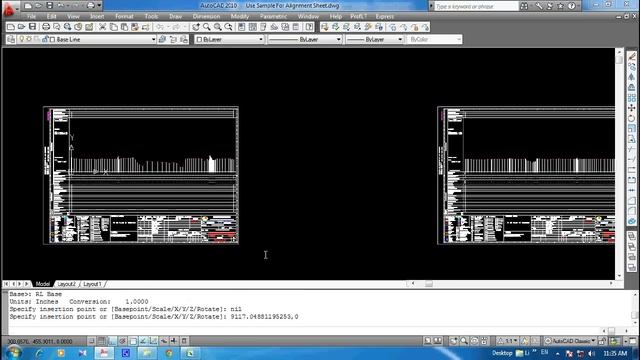
Task: Select the Array tool in Modify toolbar
Action: 631,98
